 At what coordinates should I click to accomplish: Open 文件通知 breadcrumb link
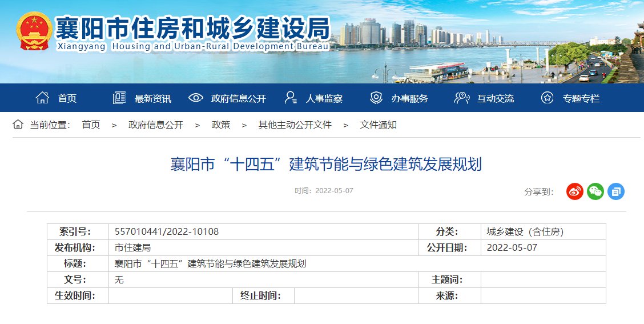378,125
